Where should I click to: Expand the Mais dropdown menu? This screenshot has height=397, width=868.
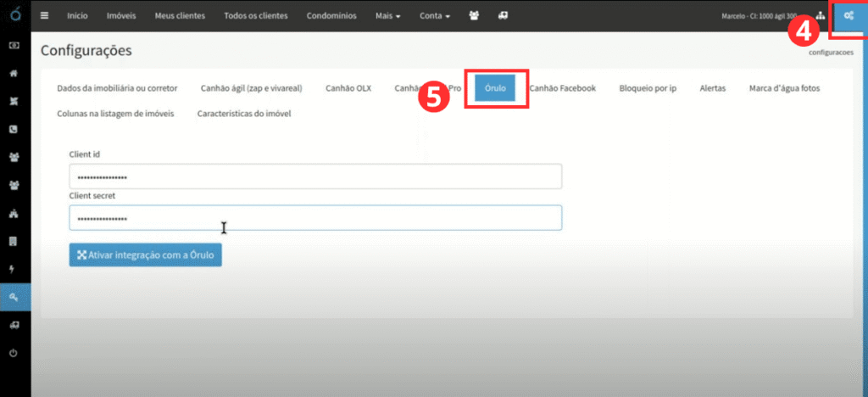tap(388, 16)
